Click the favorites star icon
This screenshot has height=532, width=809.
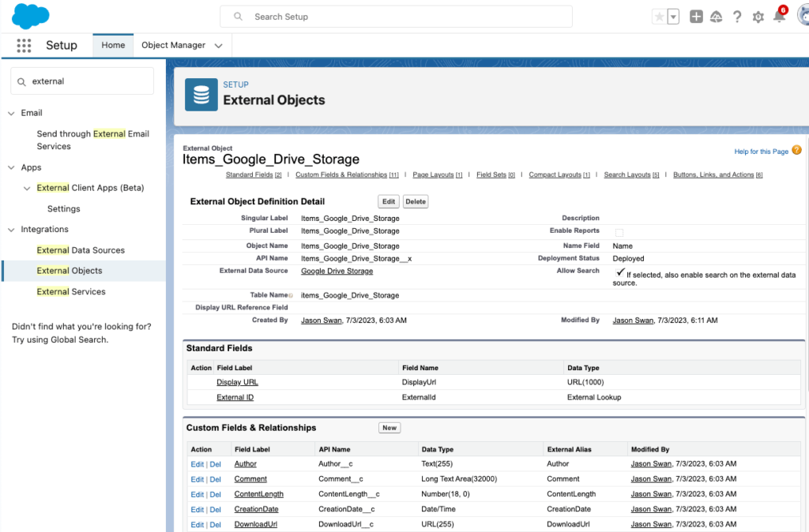point(659,17)
